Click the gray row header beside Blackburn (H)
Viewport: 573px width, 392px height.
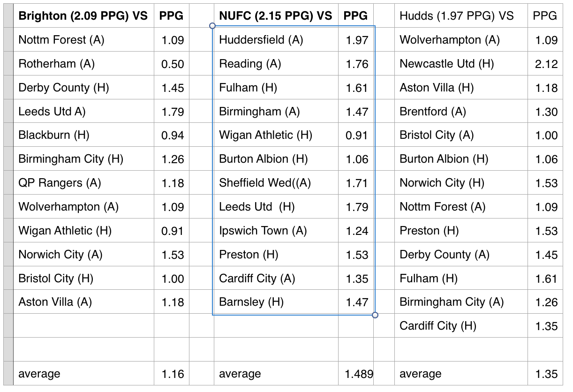point(8,135)
